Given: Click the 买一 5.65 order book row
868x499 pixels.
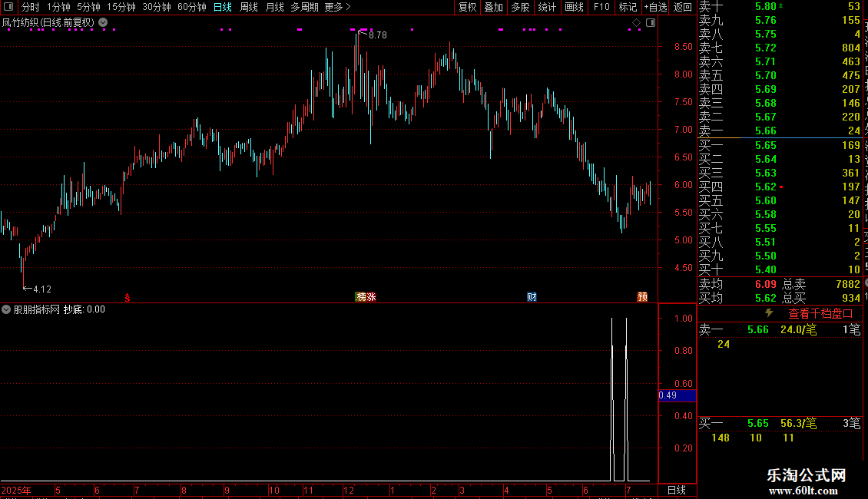Looking at the screenshot, I should pyautogui.click(x=780, y=145).
